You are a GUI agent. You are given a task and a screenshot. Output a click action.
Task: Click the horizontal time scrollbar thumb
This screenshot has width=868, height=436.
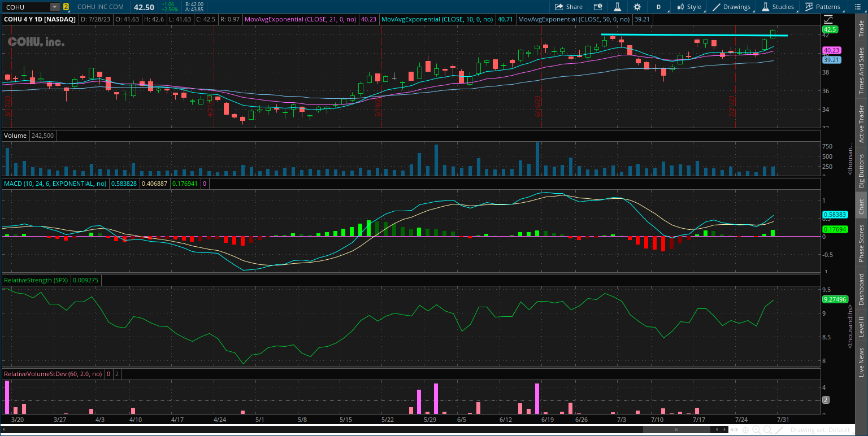click(x=677, y=430)
